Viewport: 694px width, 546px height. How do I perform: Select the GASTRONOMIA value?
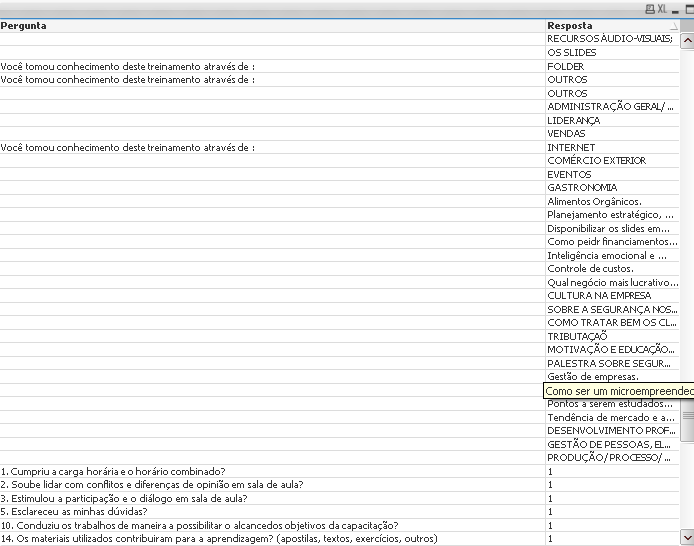612,188
